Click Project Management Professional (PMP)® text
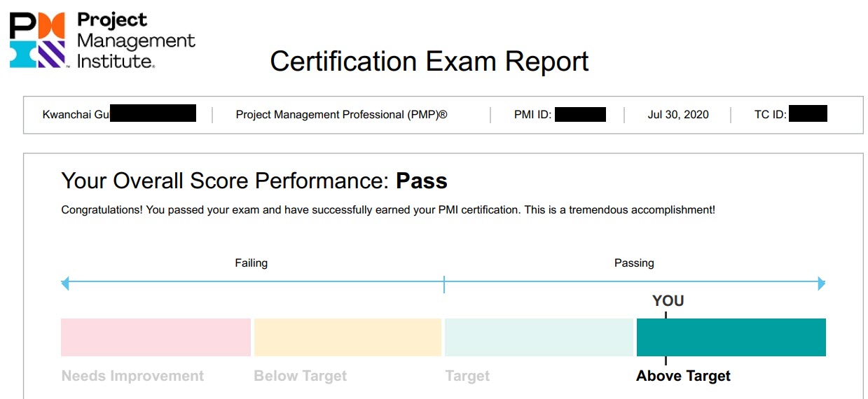 (341, 115)
